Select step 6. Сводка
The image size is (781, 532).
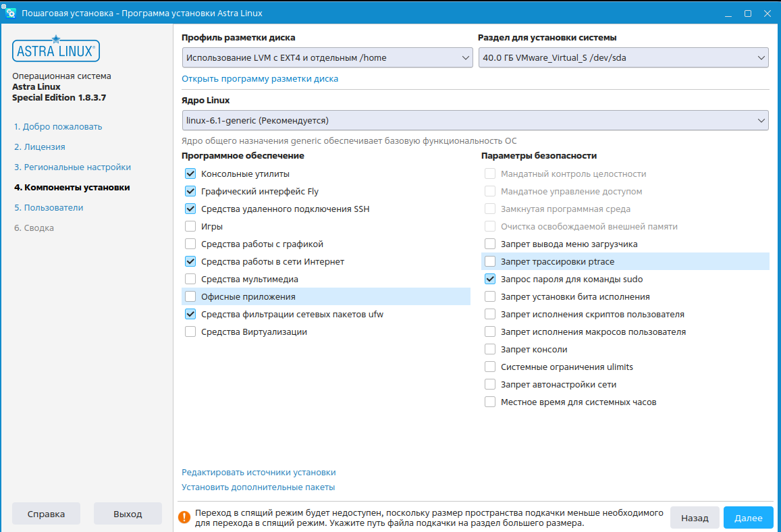coord(34,228)
